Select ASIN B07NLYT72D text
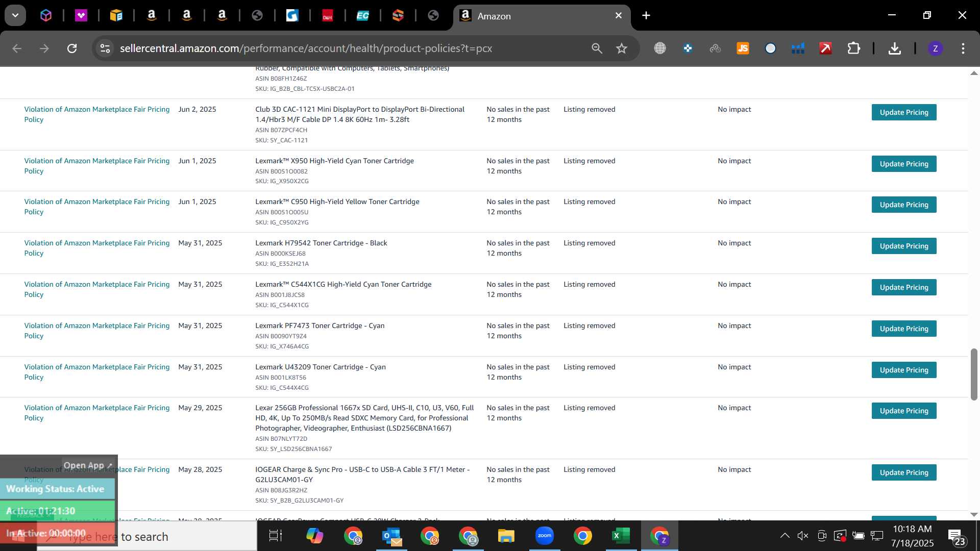 [x=281, y=439]
